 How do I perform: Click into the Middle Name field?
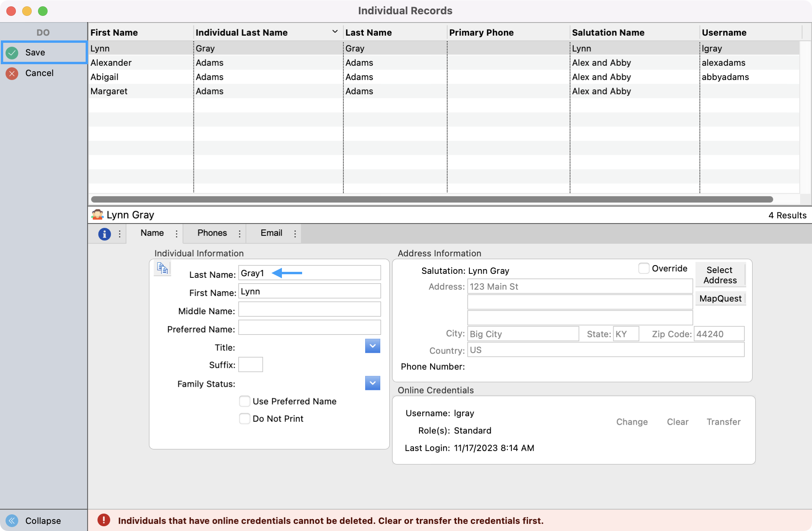(x=309, y=309)
